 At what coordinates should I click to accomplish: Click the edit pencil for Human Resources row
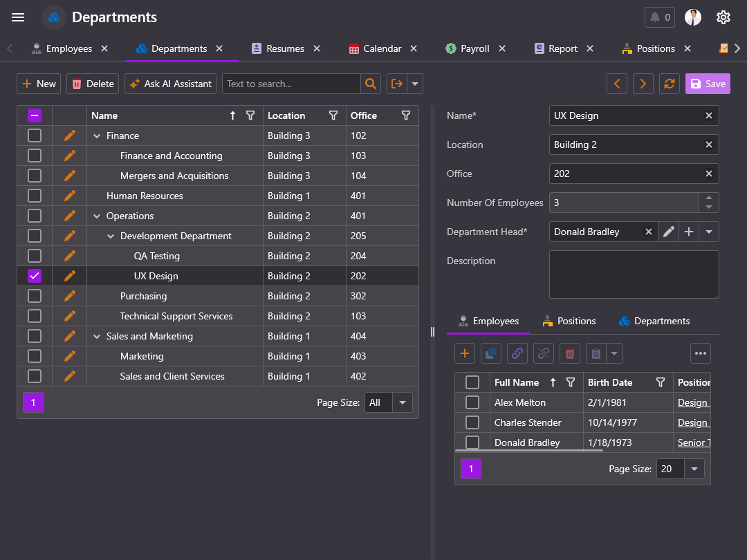point(69,196)
